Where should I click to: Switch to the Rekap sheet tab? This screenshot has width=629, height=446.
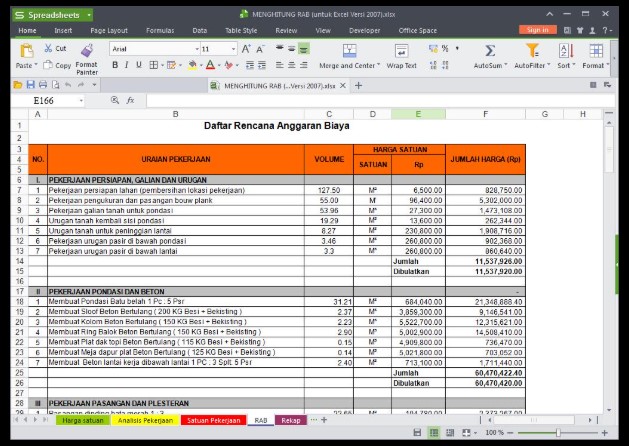tap(291, 420)
